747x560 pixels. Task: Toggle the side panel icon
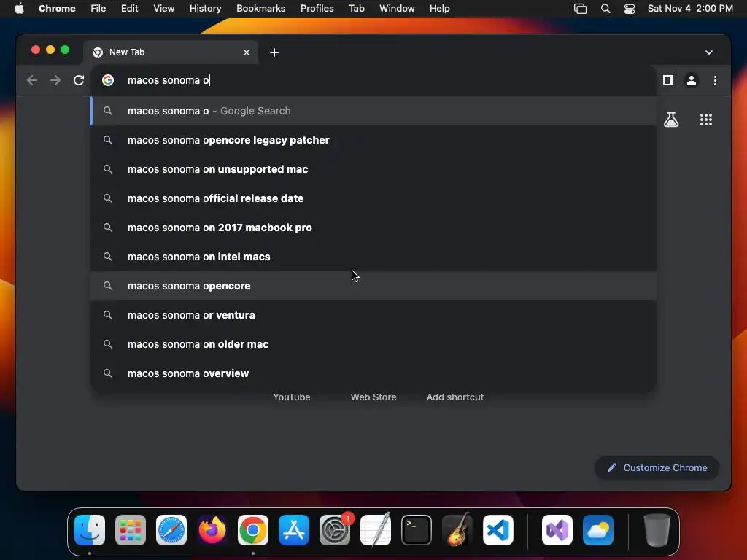[x=668, y=80]
